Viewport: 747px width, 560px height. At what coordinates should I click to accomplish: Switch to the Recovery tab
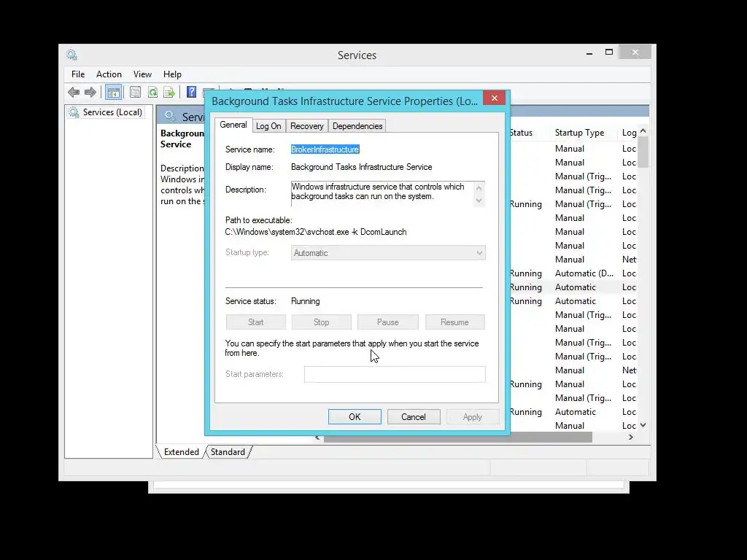[x=307, y=126]
